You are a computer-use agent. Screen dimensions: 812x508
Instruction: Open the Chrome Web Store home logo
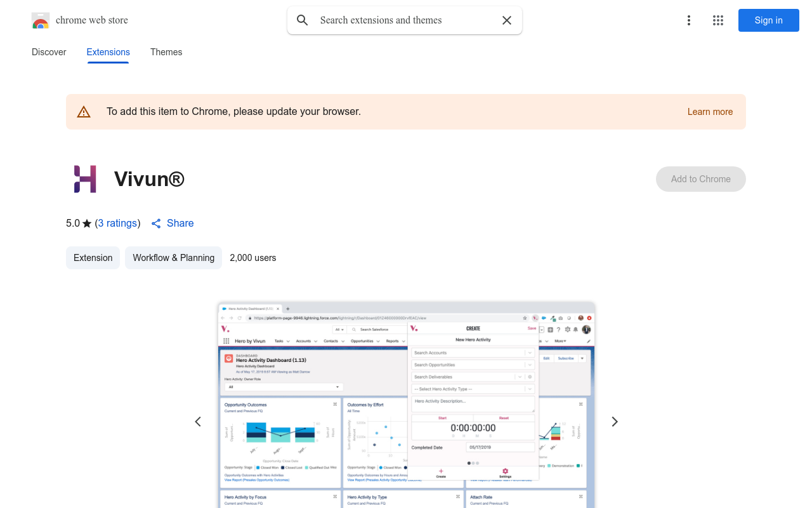41,20
